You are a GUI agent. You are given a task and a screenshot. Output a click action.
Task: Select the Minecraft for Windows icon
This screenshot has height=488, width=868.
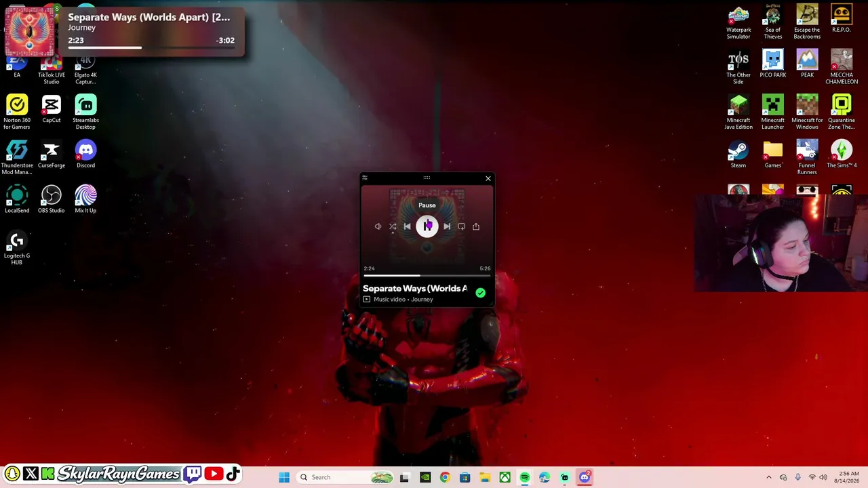807,113
